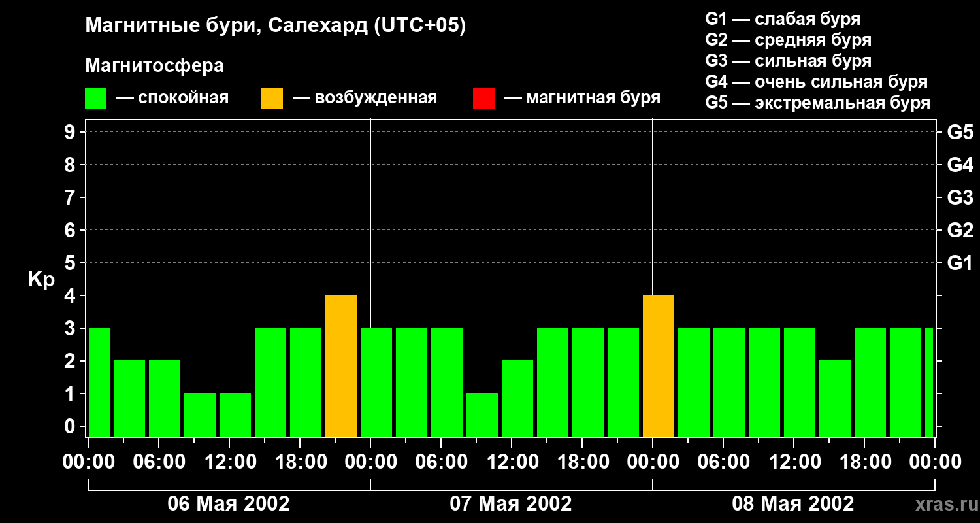Click the '00:00' label starting 06 Мая
The width and height of the screenshot is (980, 523).
88,462
